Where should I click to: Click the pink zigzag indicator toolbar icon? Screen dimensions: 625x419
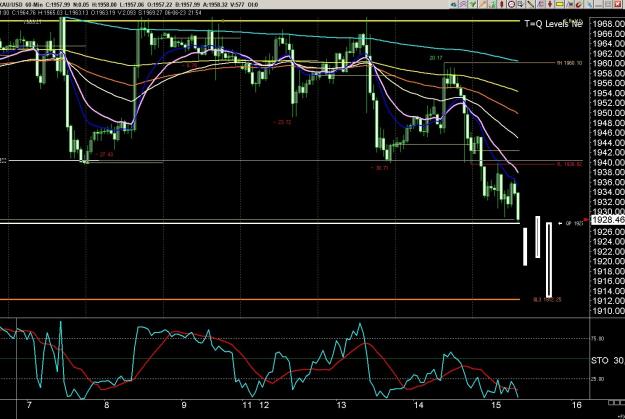pyautogui.click(x=463, y=4)
